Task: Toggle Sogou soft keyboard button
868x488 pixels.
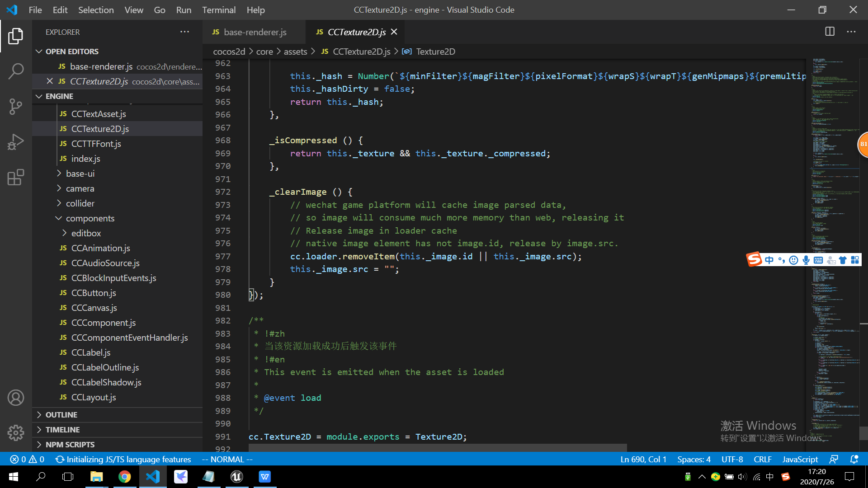Action: pyautogui.click(x=818, y=260)
